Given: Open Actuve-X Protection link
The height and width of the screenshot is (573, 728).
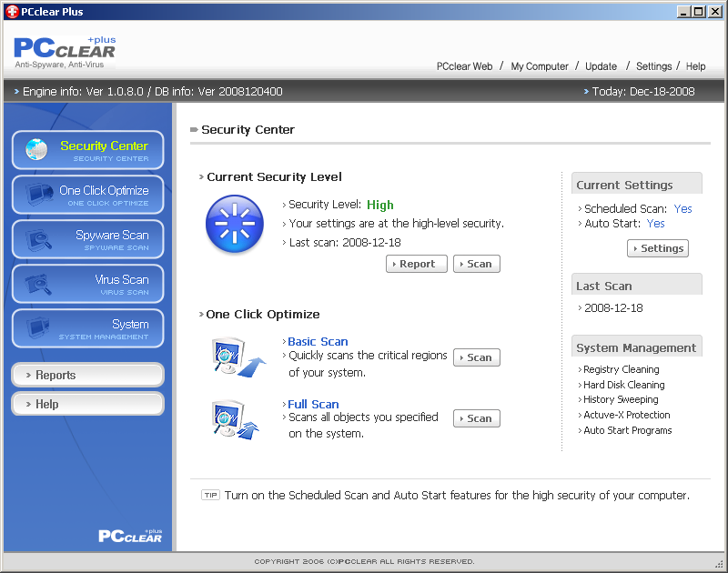Looking at the screenshot, I should (627, 415).
